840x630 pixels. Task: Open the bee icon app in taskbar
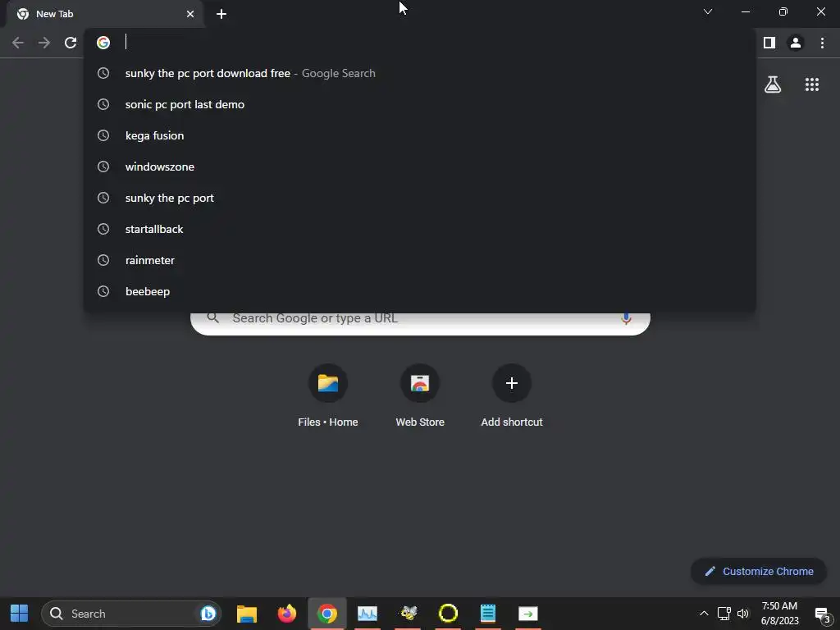409,614
